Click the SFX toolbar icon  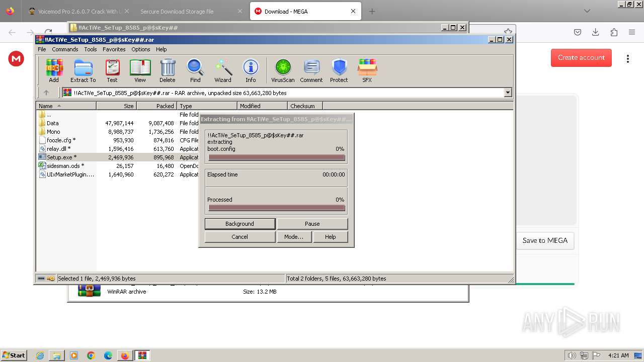pos(367,70)
